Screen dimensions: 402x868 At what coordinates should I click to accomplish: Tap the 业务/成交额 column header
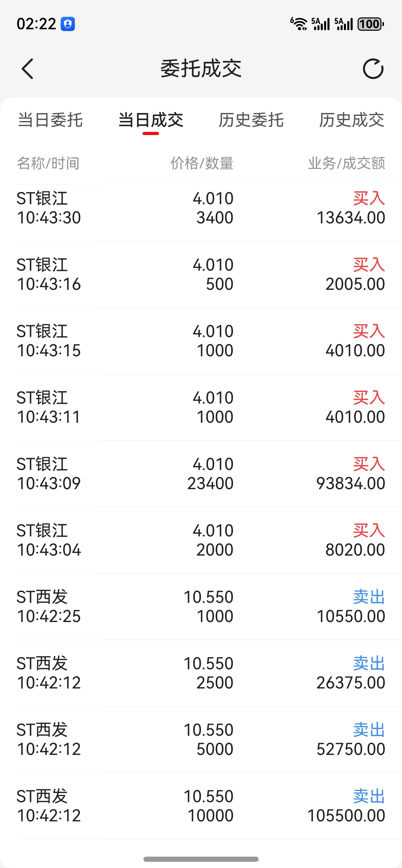(x=346, y=163)
